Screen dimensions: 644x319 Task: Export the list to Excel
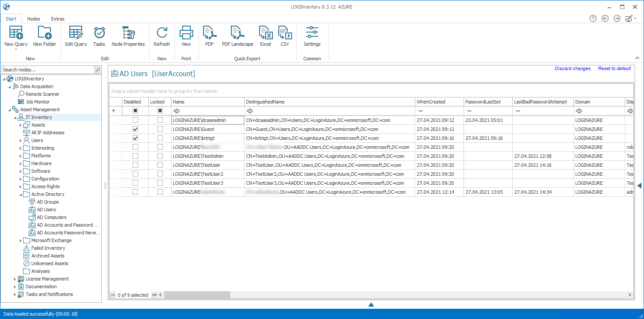266,36
